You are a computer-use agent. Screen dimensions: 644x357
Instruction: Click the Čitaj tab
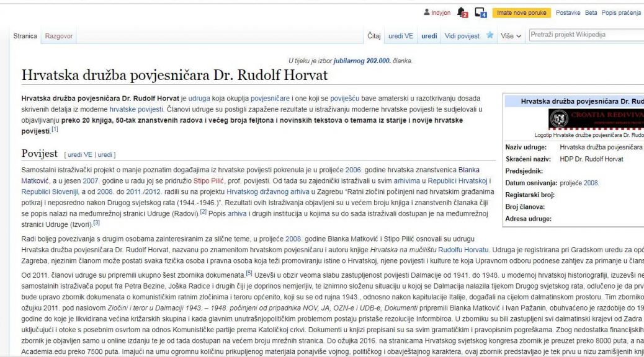374,36
